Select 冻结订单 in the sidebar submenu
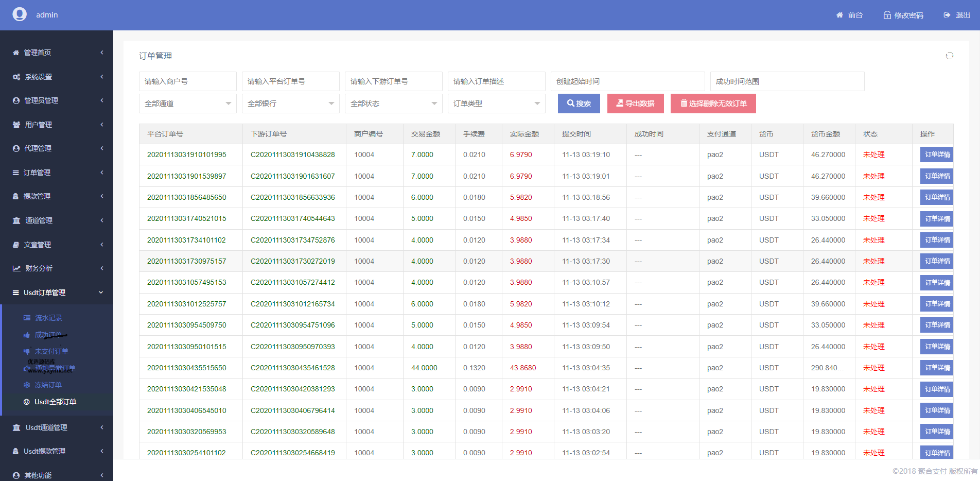Screen dimensions: 980x481 (48, 385)
